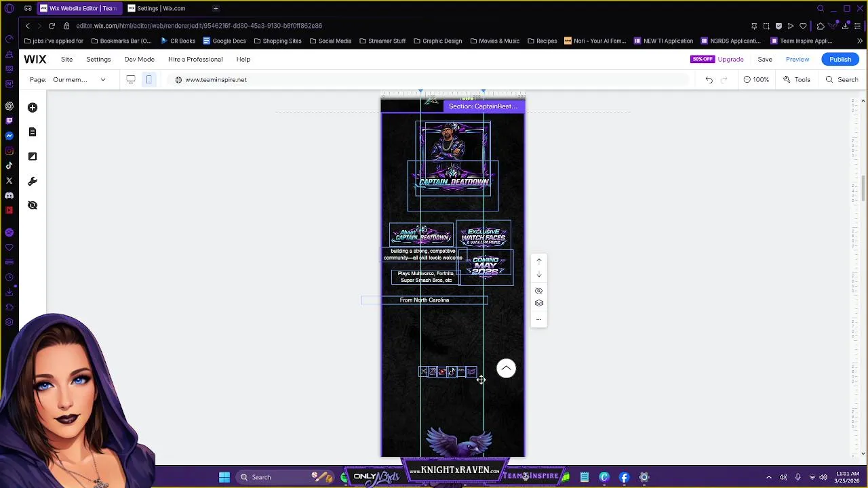Move the section up with arrow
Screen dimensions: 868x488
click(539, 260)
